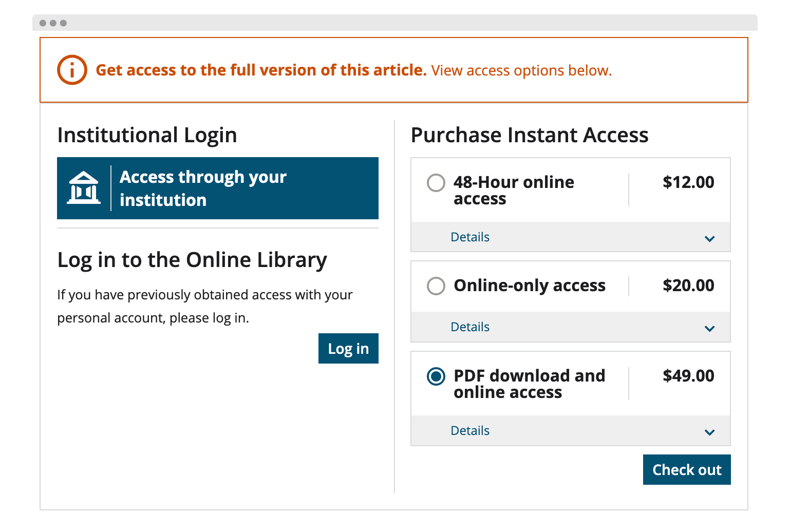Click the Get access to full version heading
This screenshot has width=790, height=532.
click(261, 70)
